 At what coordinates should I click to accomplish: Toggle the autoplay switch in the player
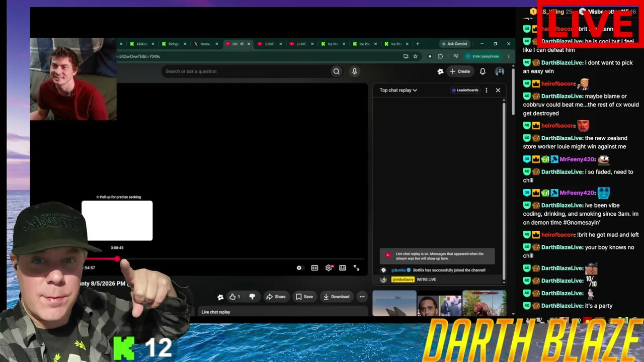coord(299,268)
